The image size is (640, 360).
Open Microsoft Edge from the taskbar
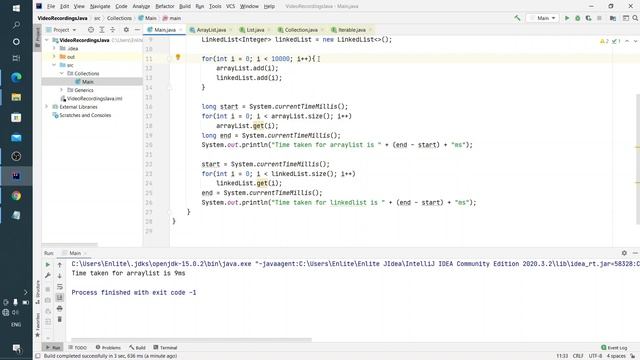16,77
